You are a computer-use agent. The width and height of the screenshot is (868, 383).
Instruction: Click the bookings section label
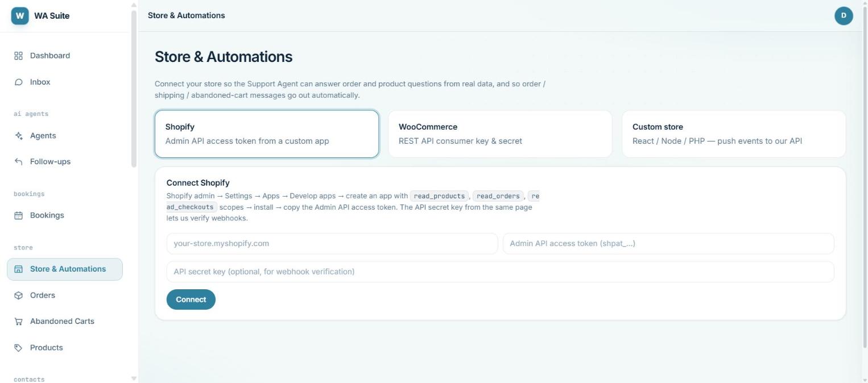tap(29, 194)
